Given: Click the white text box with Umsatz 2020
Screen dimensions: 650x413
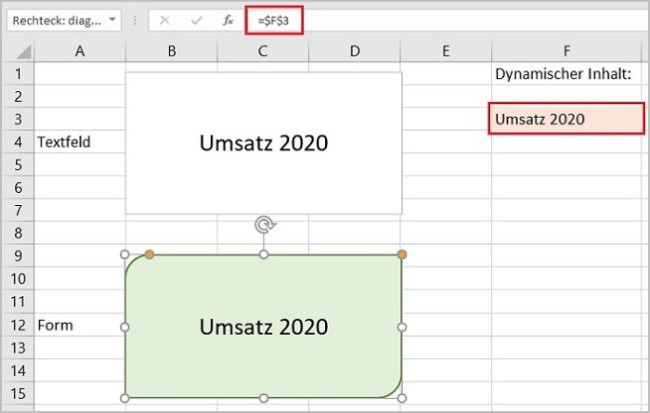Looking at the screenshot, I should pos(264,143).
